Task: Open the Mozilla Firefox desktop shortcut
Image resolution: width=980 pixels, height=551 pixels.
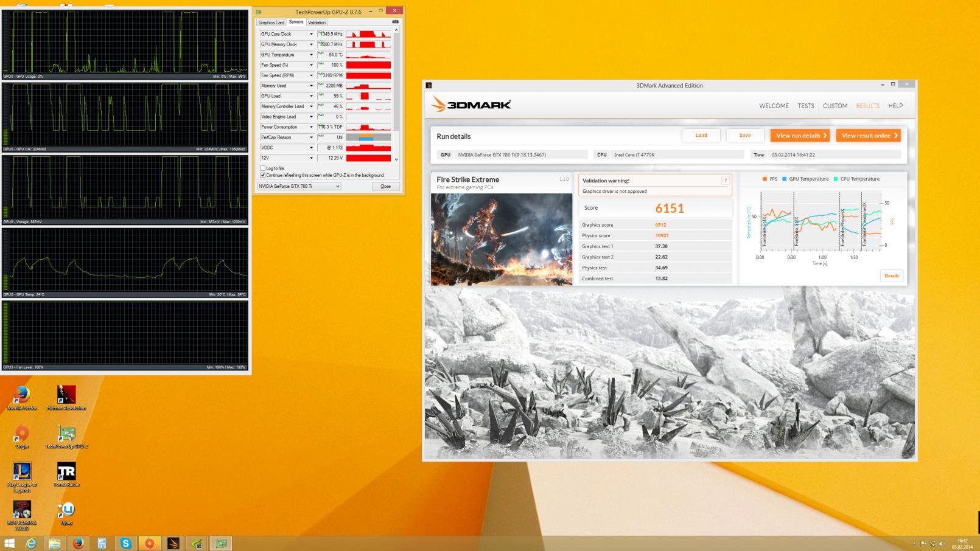Action: (x=22, y=398)
